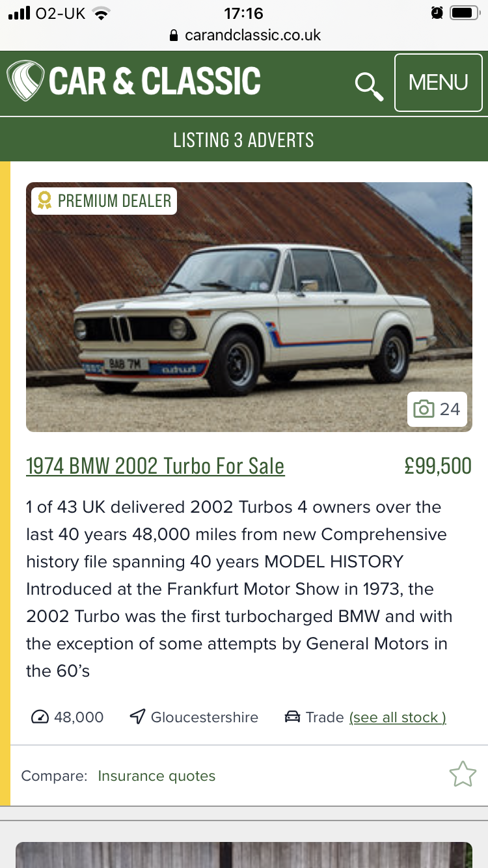Tap the Premium Dealer rosette icon
488x868 pixels.
pos(44,200)
